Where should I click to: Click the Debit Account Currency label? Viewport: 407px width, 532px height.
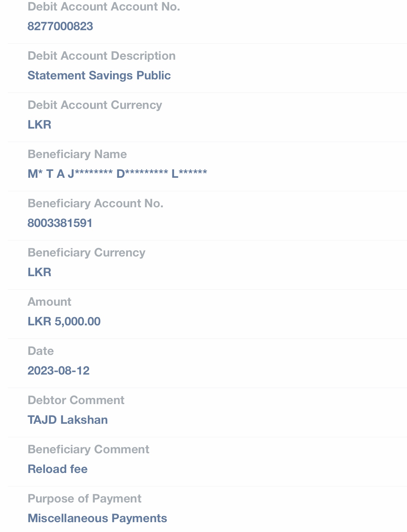coord(95,105)
